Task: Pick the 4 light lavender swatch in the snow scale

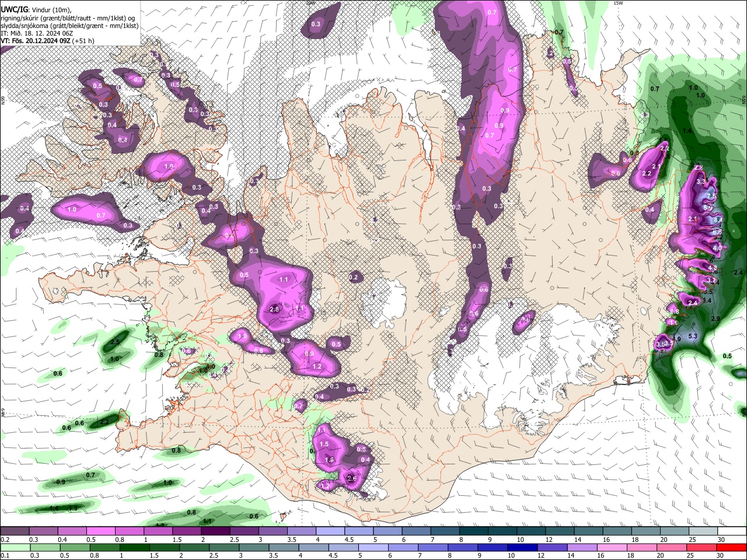Action: coord(330,532)
